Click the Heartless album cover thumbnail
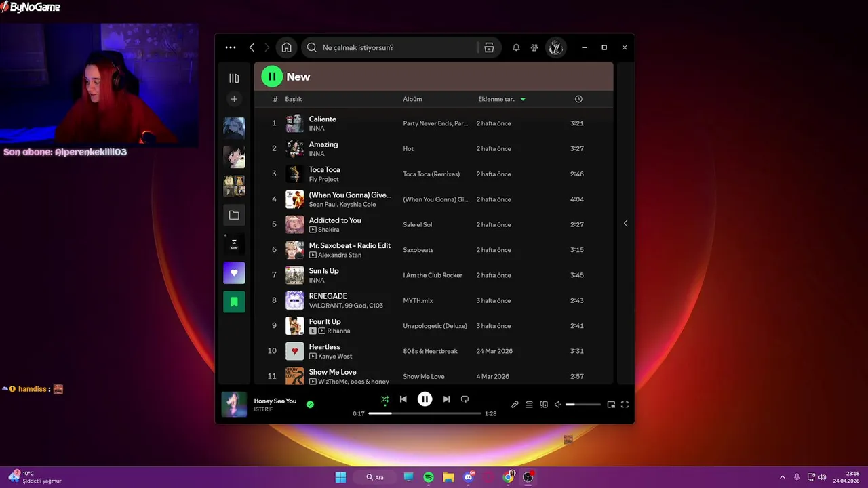Viewport: 868px width, 488px height. tap(294, 351)
